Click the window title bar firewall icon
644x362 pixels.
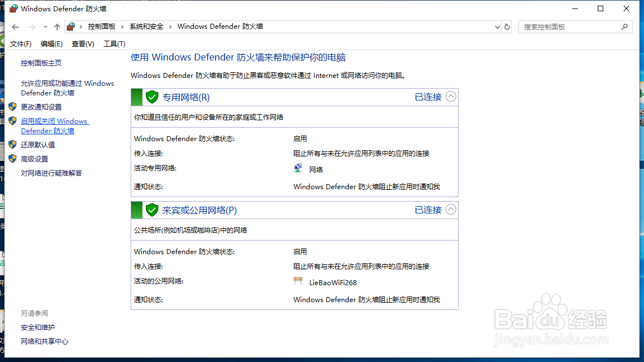click(x=14, y=8)
